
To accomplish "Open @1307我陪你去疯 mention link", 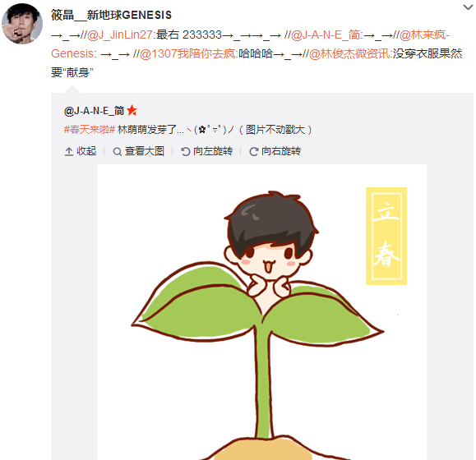I will (x=187, y=53).
